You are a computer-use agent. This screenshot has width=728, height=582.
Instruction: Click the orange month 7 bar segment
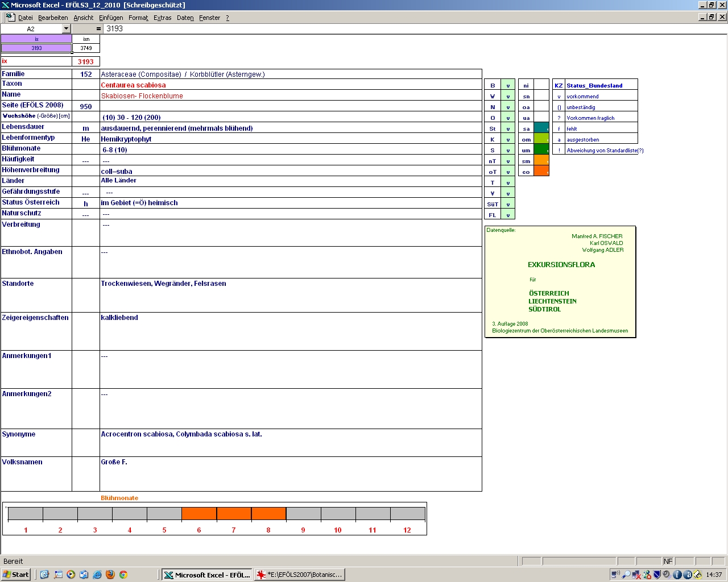(234, 513)
